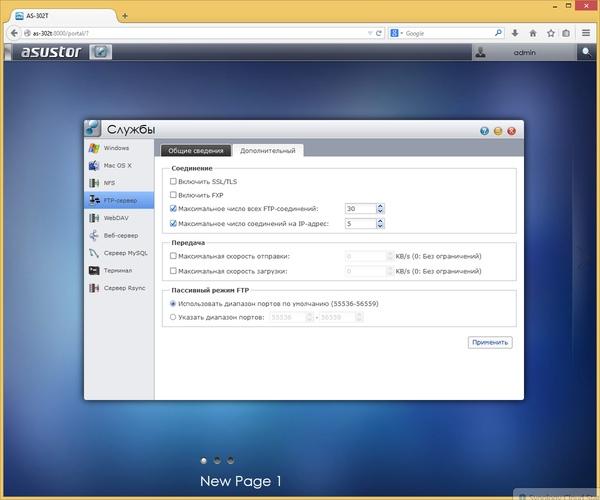The image size is (600, 500).
Task: Open Сервер Rsync icon
Action: point(94,288)
